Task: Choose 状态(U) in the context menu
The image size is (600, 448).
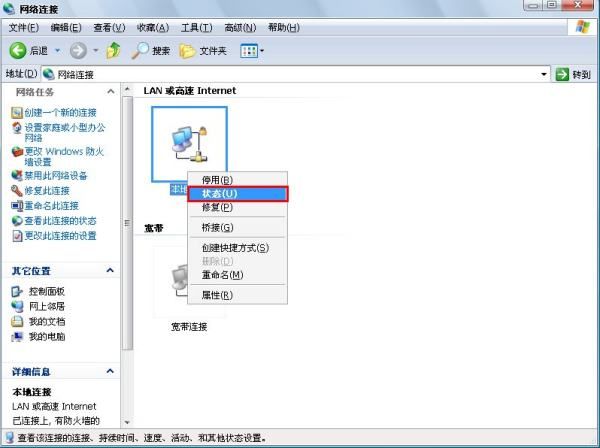Action: [x=237, y=193]
